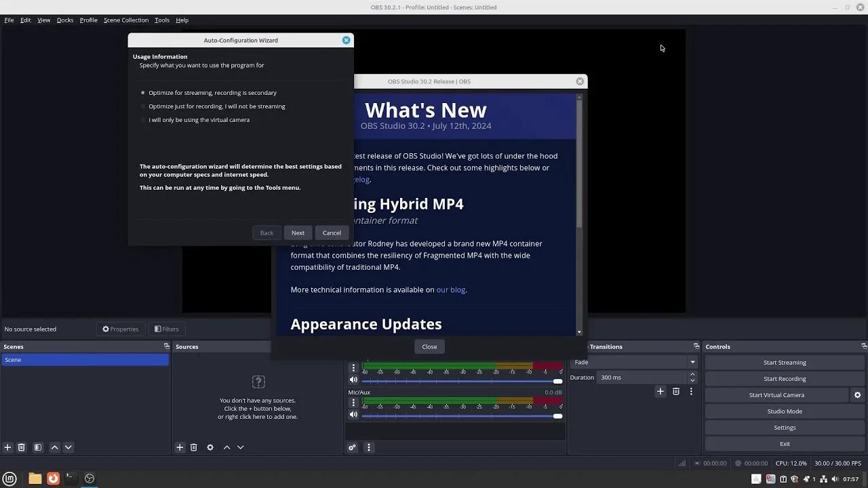Open Mic/Aux options via vertical dots icon

353,403
